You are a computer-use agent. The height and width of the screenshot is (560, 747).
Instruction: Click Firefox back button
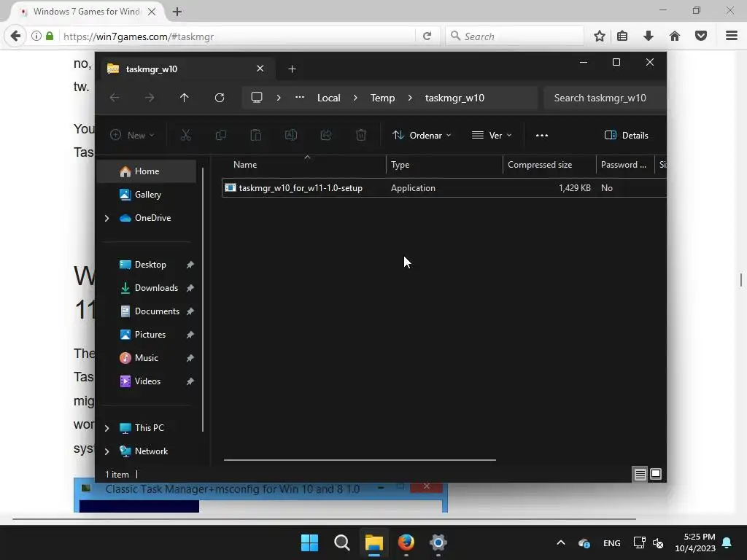pos(15,36)
